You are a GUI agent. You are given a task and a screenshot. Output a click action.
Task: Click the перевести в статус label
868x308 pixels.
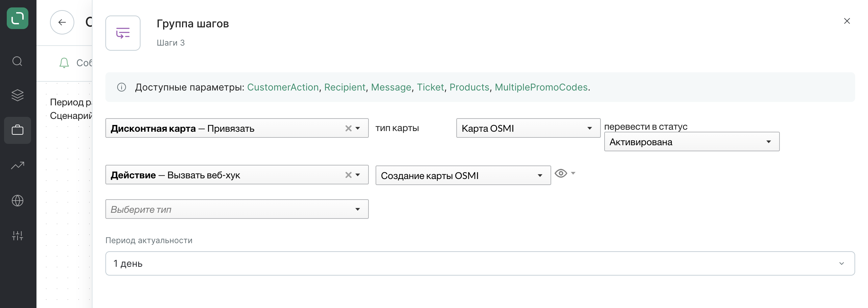click(x=646, y=126)
